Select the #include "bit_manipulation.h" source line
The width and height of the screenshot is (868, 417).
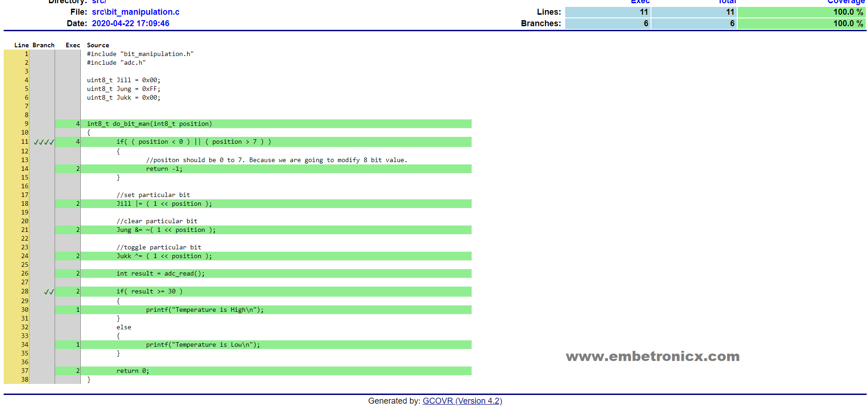pos(140,54)
